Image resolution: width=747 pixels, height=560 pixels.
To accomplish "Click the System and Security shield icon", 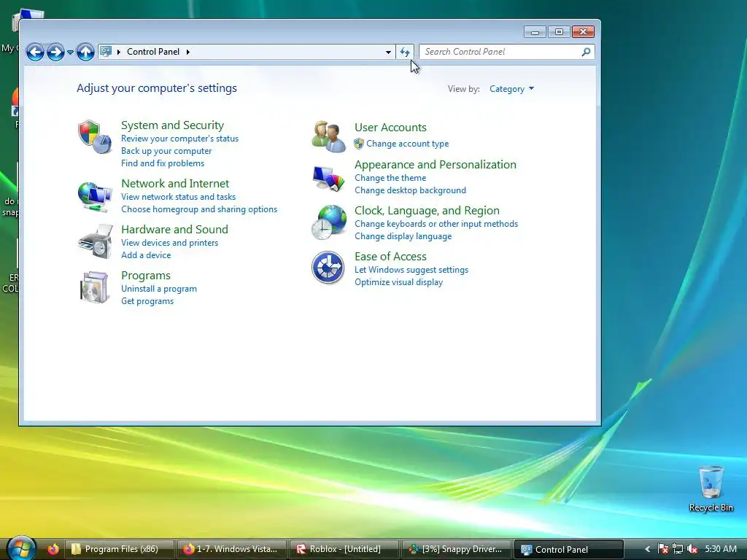I will pyautogui.click(x=94, y=136).
